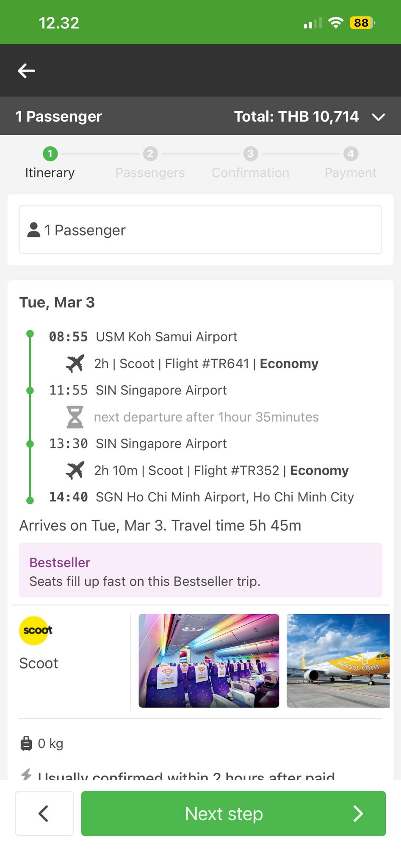The width and height of the screenshot is (401, 868).
Task: Open the Scoot cabin interior photo
Action: tap(209, 660)
